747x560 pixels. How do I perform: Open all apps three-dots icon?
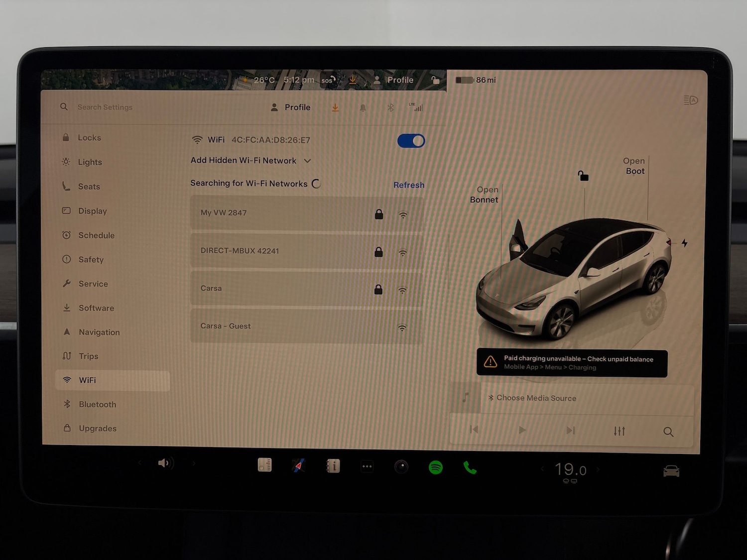367,466
